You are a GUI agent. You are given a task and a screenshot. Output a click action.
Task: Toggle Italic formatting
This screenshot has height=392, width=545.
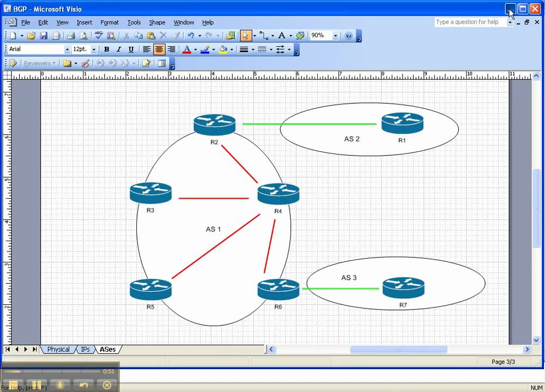119,50
